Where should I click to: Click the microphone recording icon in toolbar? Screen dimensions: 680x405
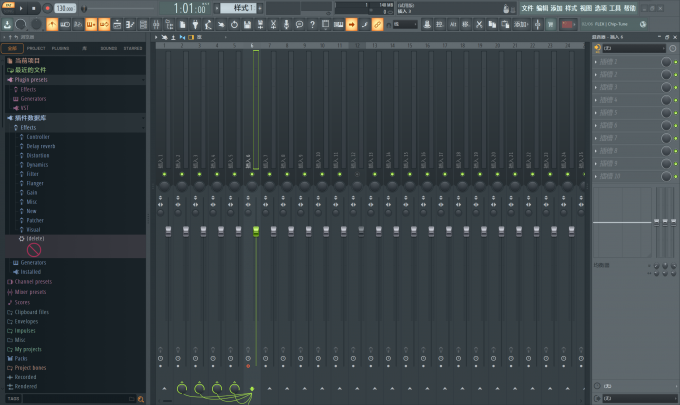[x=286, y=25]
